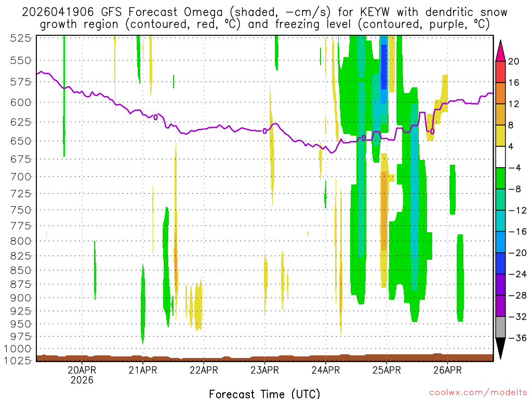Image resolution: width=532 pixels, height=399 pixels.
Task: Select the 850 pressure level label
Action: [x=21, y=270]
